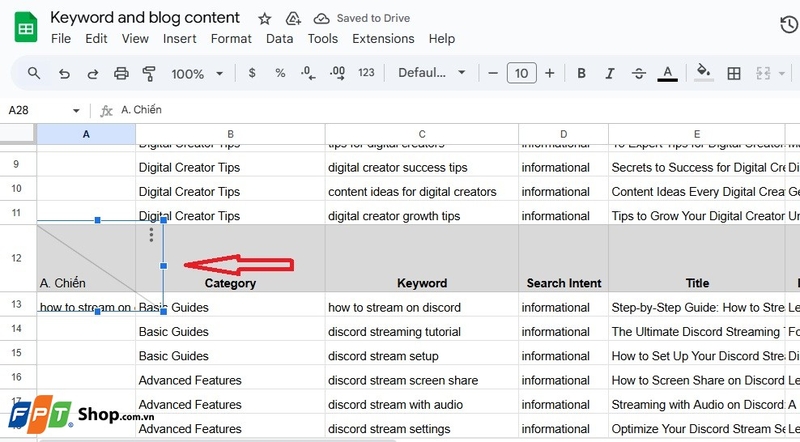Click the A. Chiến cell in row 12

point(86,258)
